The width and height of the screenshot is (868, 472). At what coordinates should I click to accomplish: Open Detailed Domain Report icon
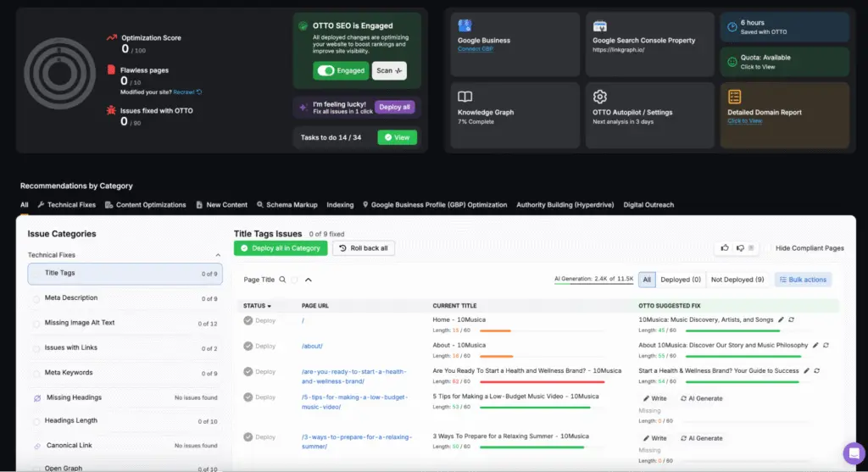click(735, 97)
